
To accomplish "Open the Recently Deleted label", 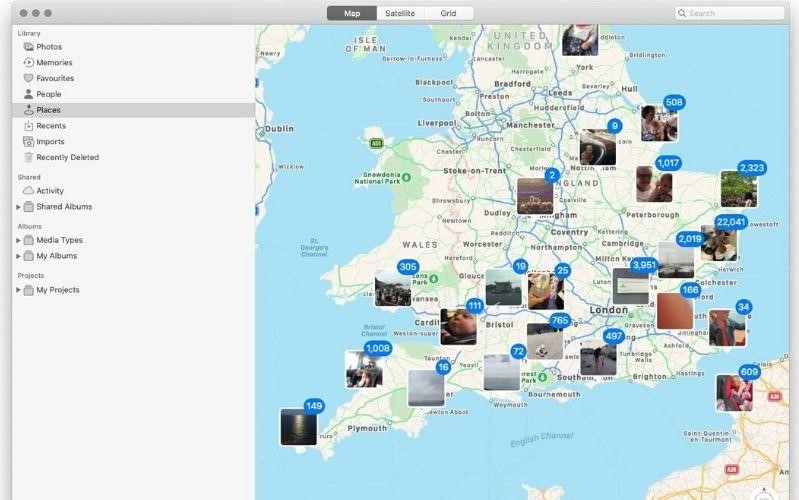I will [x=67, y=157].
